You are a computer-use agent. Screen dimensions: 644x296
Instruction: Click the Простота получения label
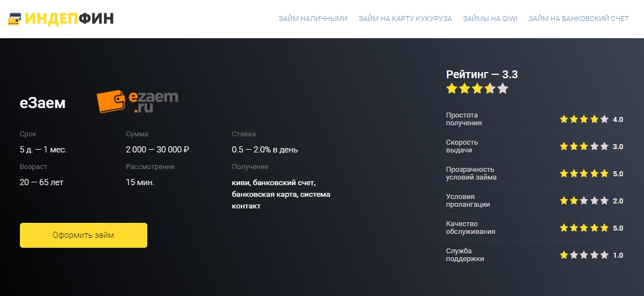point(463,119)
